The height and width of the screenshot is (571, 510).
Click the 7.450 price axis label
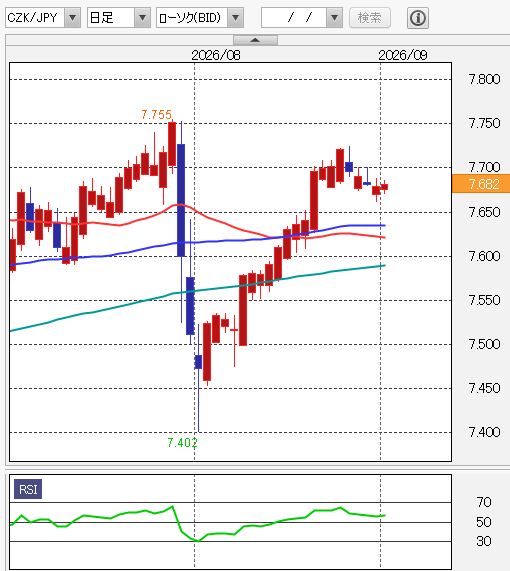[484, 388]
